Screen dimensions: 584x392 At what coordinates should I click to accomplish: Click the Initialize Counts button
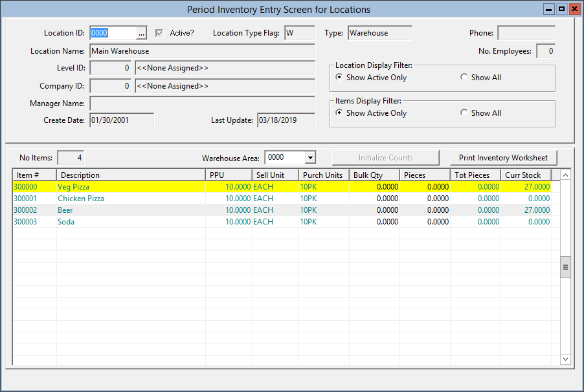click(386, 158)
